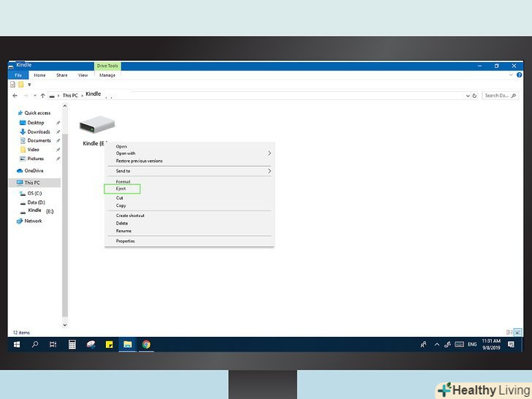Click the Forward navigation arrow

pos(26,96)
